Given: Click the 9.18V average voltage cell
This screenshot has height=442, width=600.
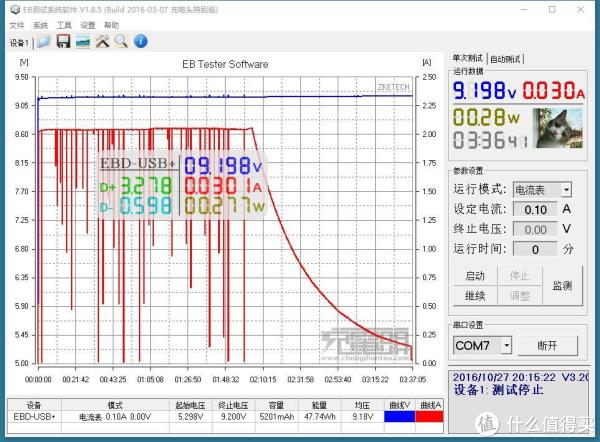Looking at the screenshot, I should pyautogui.click(x=362, y=416).
